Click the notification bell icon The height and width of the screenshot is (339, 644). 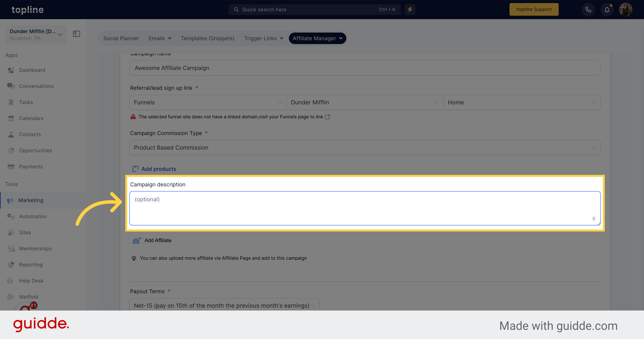pos(607,9)
